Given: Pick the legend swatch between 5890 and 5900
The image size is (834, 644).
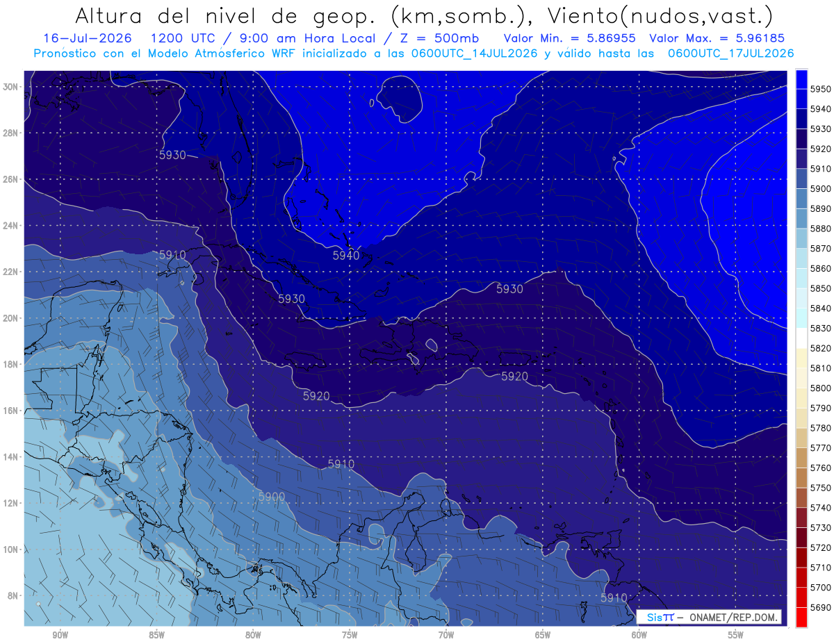Looking at the screenshot, I should 801,199.
